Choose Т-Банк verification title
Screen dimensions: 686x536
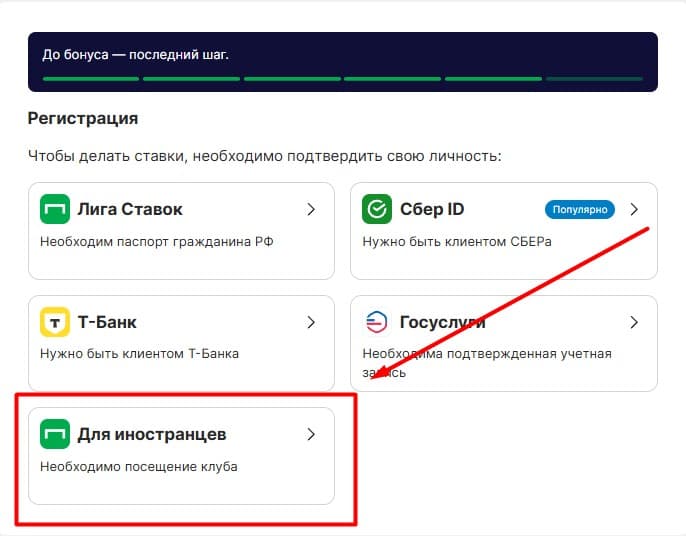107,322
